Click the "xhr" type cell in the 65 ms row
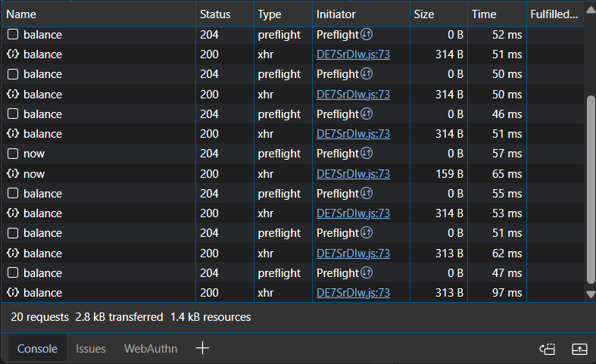Viewport: 596px width, 364px height. click(x=266, y=173)
